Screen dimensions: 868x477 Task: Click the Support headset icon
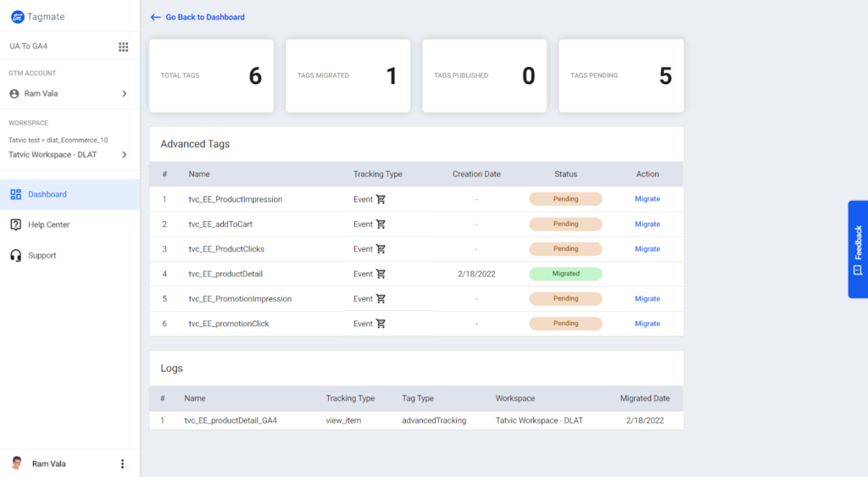pyautogui.click(x=15, y=255)
